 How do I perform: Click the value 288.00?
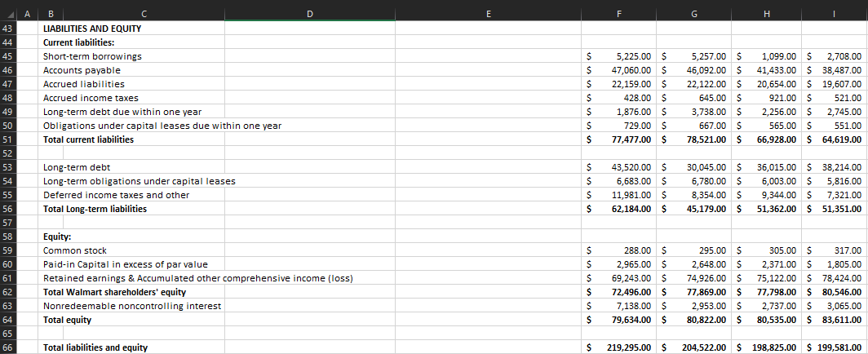638,250
